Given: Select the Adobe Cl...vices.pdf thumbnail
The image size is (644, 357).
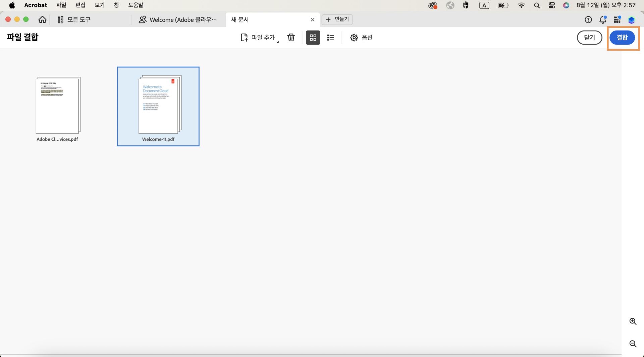Looking at the screenshot, I should coord(58,105).
